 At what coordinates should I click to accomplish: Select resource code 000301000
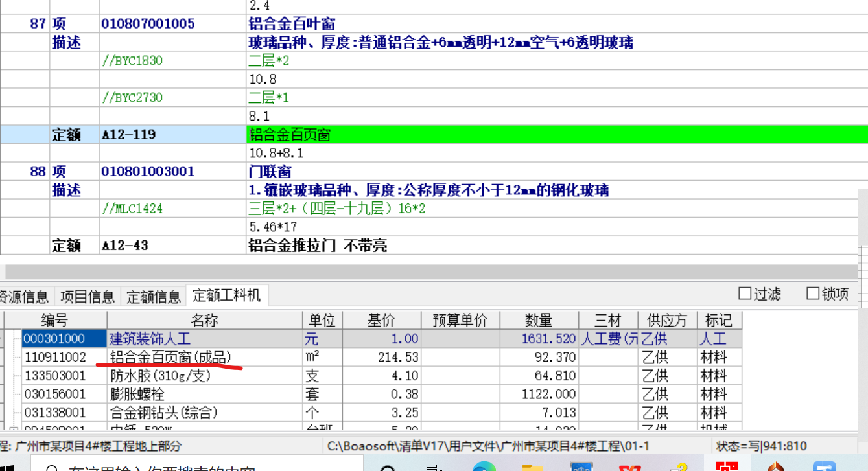(x=64, y=339)
